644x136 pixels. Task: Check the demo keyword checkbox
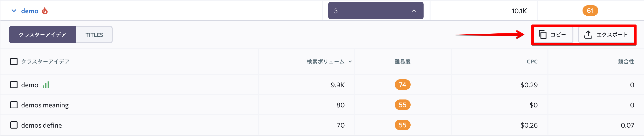tap(14, 85)
